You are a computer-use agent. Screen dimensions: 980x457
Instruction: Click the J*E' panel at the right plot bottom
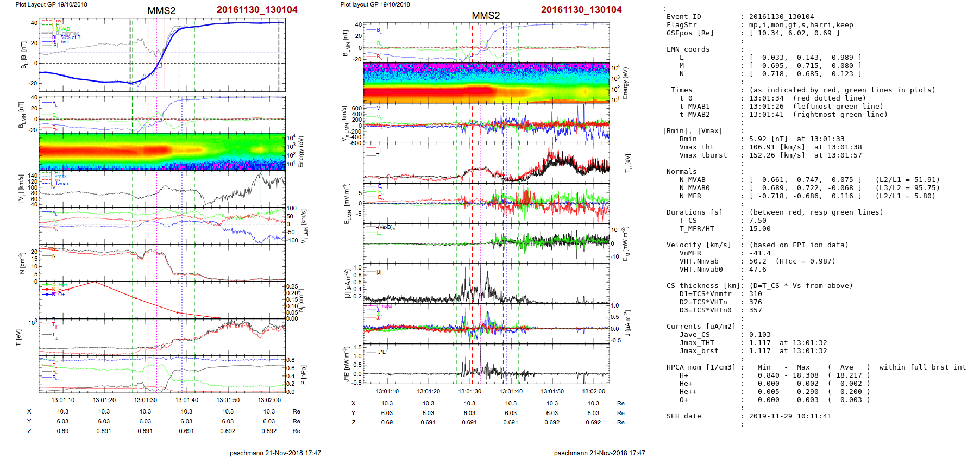coord(486,364)
